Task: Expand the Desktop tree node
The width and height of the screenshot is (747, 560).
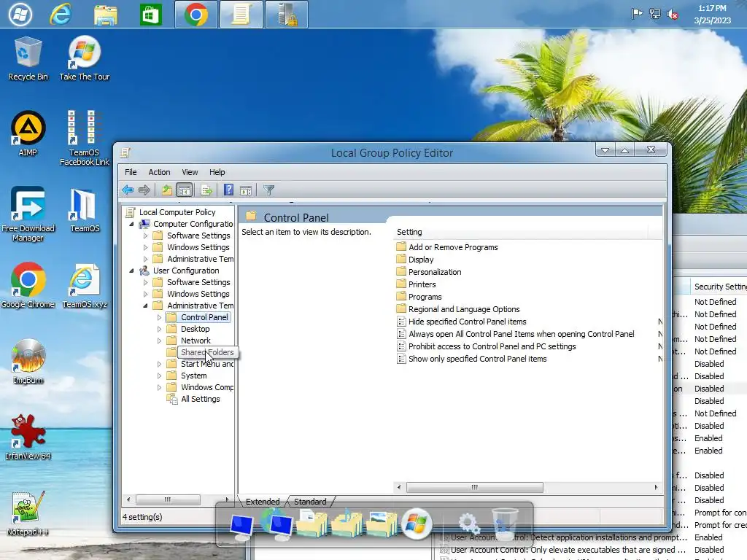Action: point(159,329)
